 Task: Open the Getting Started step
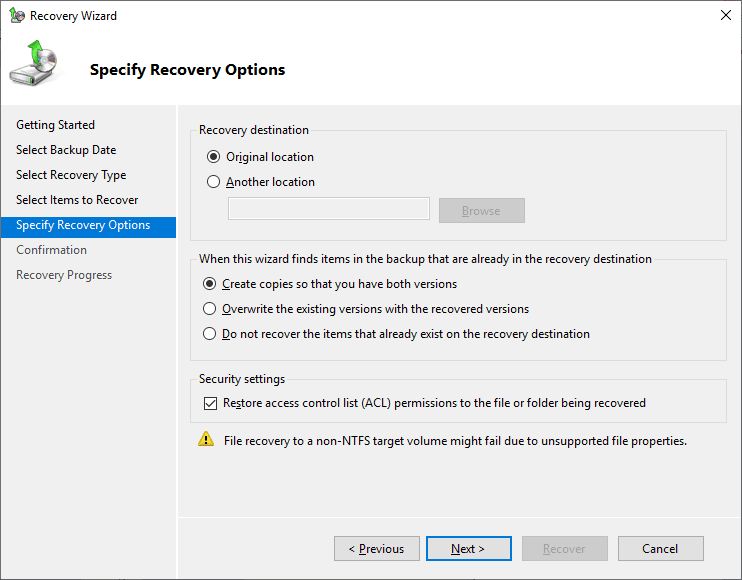[x=55, y=125]
